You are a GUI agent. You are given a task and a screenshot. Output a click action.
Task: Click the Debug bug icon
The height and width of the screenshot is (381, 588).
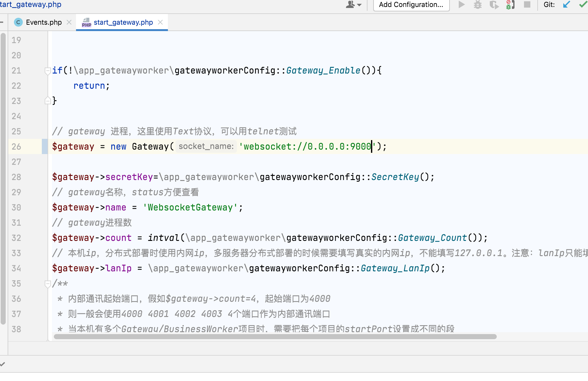478,5
